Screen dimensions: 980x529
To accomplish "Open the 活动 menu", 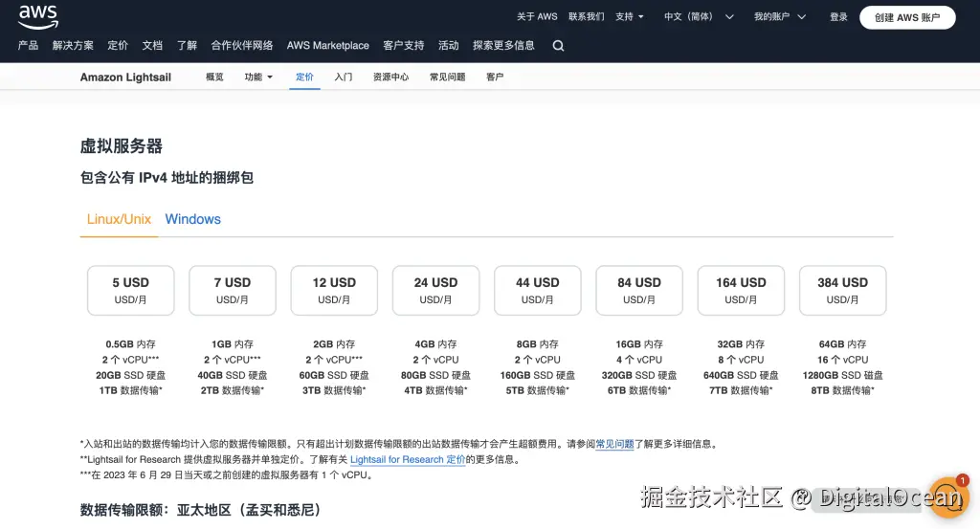I will click(x=449, y=46).
